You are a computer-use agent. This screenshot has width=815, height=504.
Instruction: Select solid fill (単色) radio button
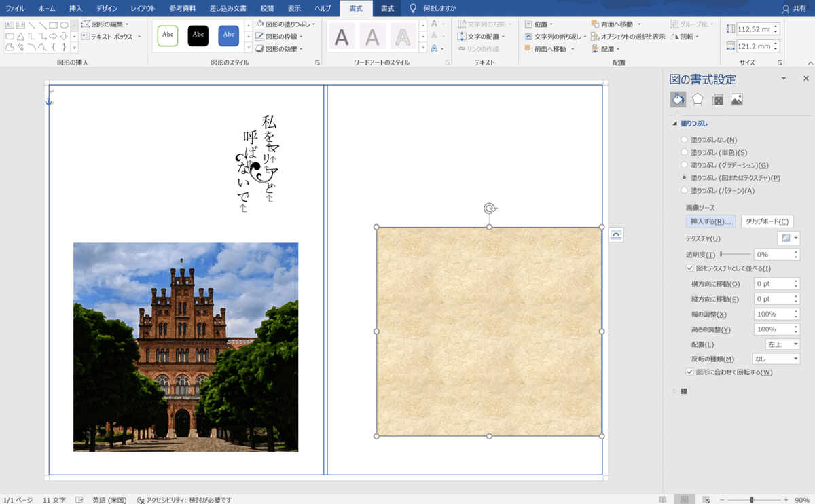(684, 153)
